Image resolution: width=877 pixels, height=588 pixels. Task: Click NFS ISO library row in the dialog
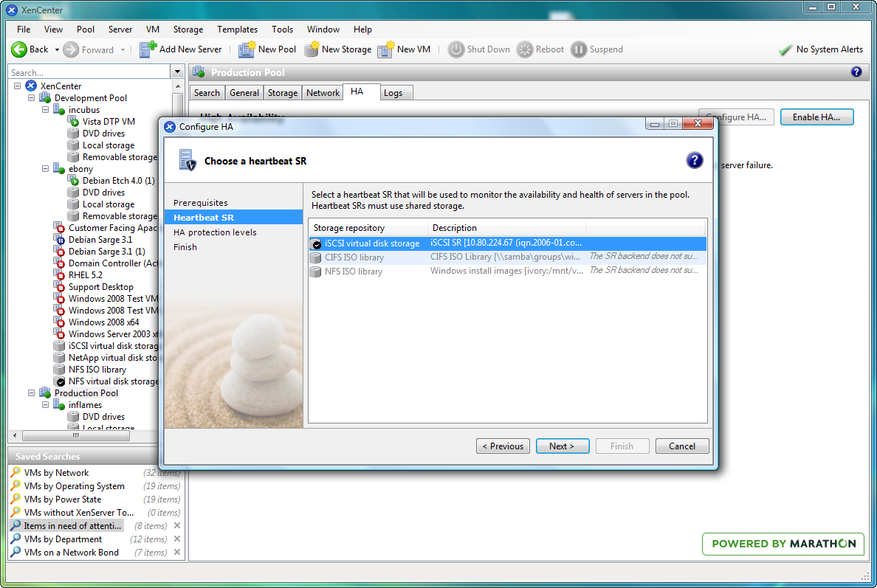tap(507, 271)
